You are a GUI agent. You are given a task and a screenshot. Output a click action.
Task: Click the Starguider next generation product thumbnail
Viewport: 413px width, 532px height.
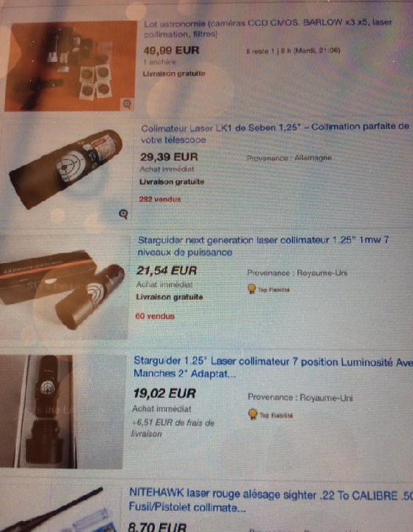click(63, 290)
